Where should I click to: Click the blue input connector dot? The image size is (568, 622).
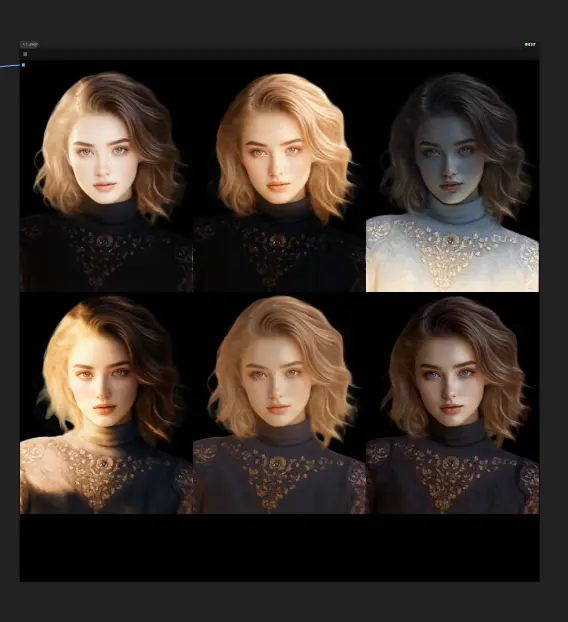[x=23, y=65]
